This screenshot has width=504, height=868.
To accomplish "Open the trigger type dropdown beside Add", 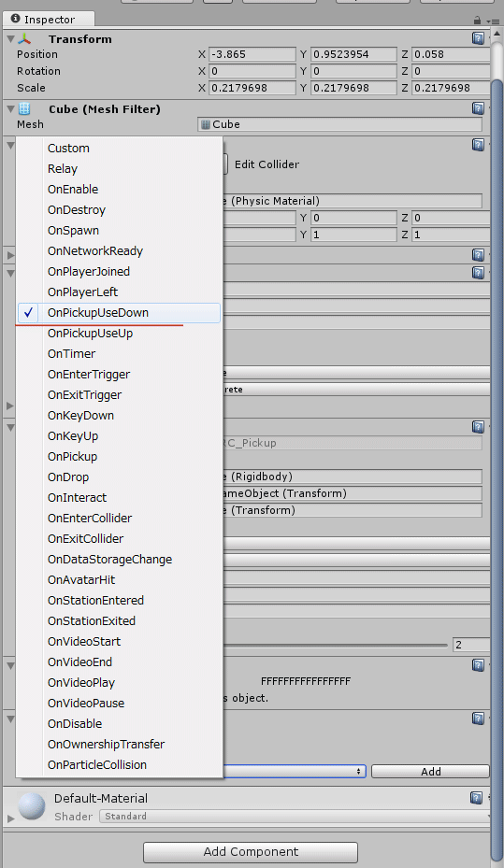I will [295, 771].
